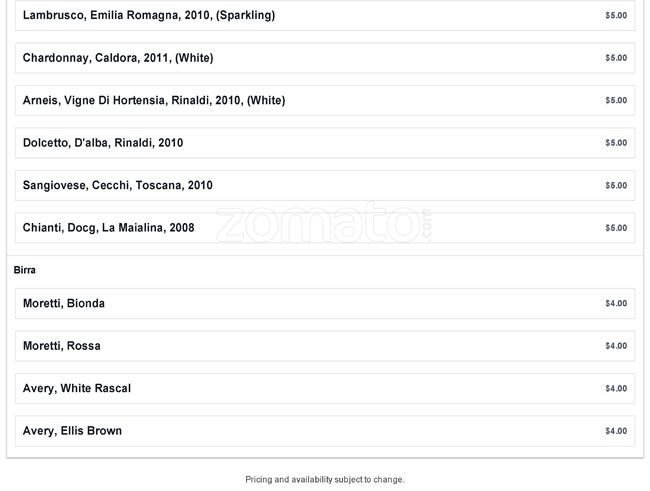
Task: Click the $5.00 price beside Chianti
Action: (616, 228)
